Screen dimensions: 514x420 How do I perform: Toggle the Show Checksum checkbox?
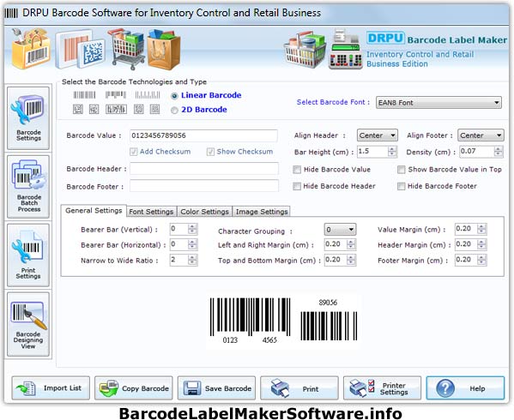click(x=210, y=152)
